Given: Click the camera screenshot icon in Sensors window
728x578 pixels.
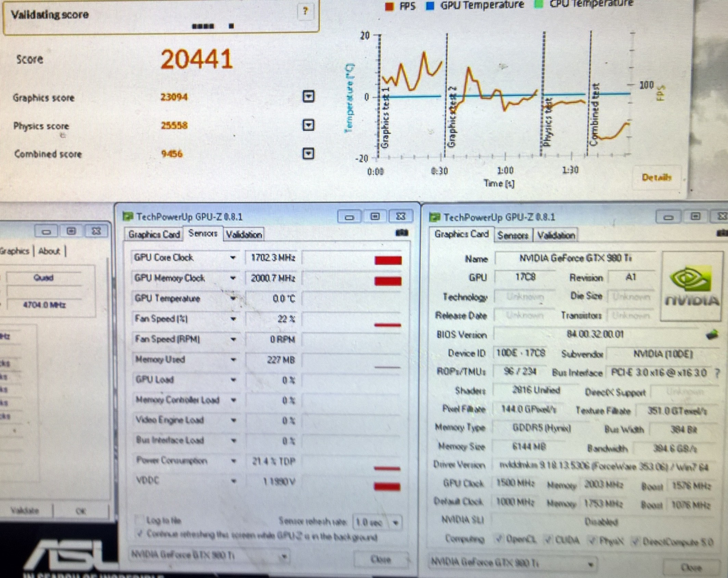Looking at the screenshot, I should point(402,233).
